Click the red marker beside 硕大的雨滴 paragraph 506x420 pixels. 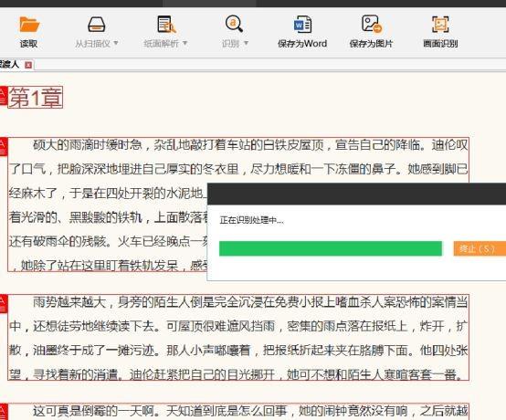pos(4,147)
